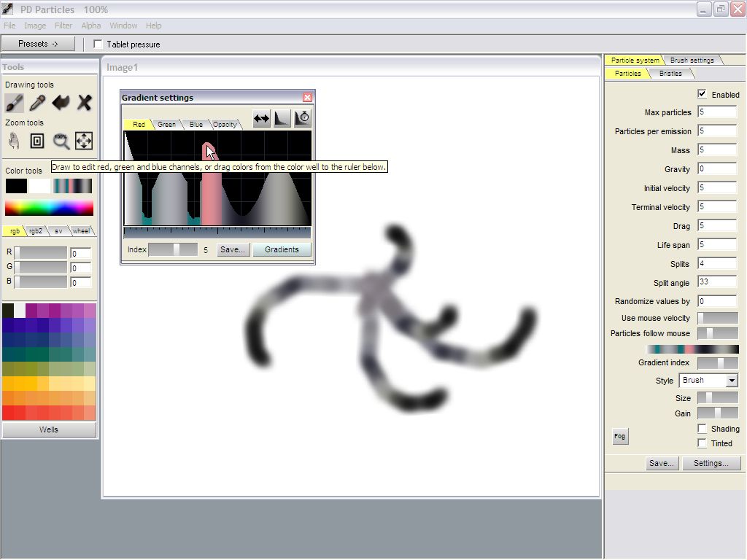Activate the hand pan tool
Screen dimensions: 747x560
[x=15, y=141]
